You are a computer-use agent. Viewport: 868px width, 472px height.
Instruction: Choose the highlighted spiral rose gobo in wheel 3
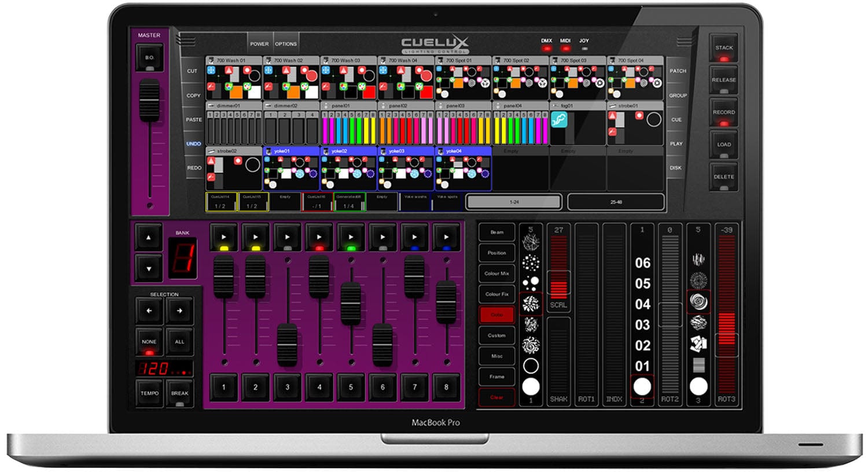tap(698, 301)
